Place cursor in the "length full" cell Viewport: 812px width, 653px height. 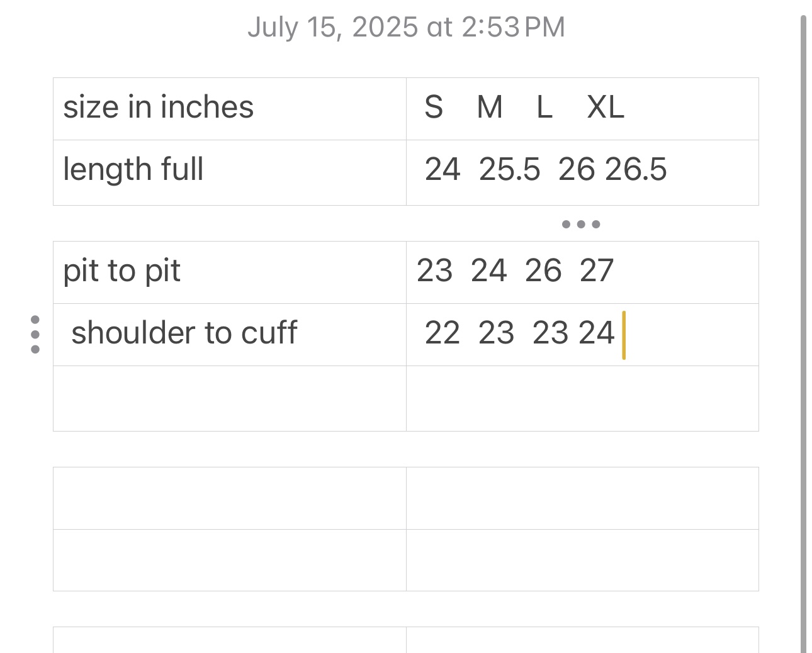(x=229, y=172)
